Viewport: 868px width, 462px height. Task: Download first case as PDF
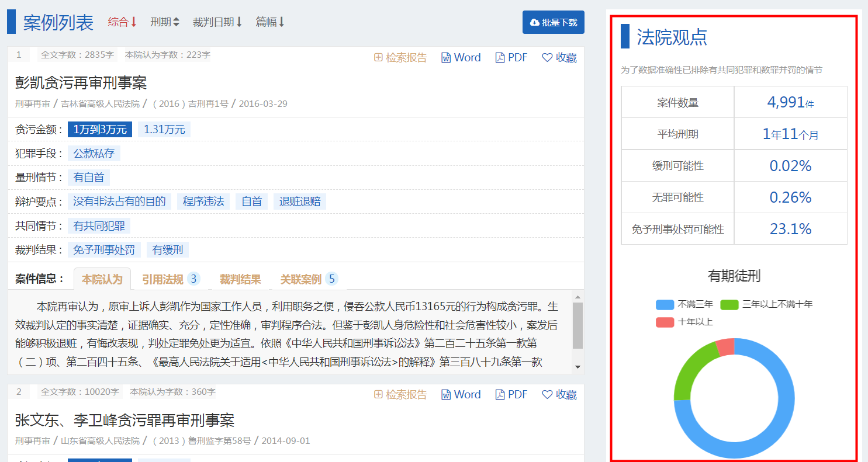click(x=511, y=57)
